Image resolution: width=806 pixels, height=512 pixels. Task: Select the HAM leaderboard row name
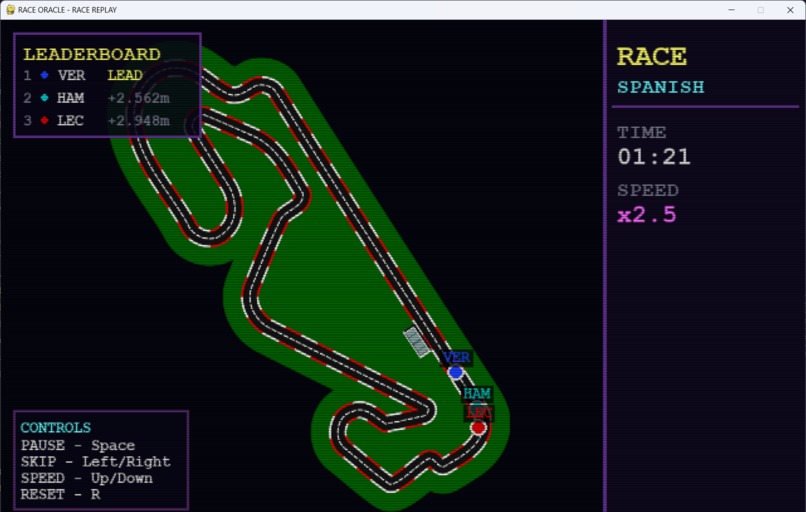tap(71, 98)
